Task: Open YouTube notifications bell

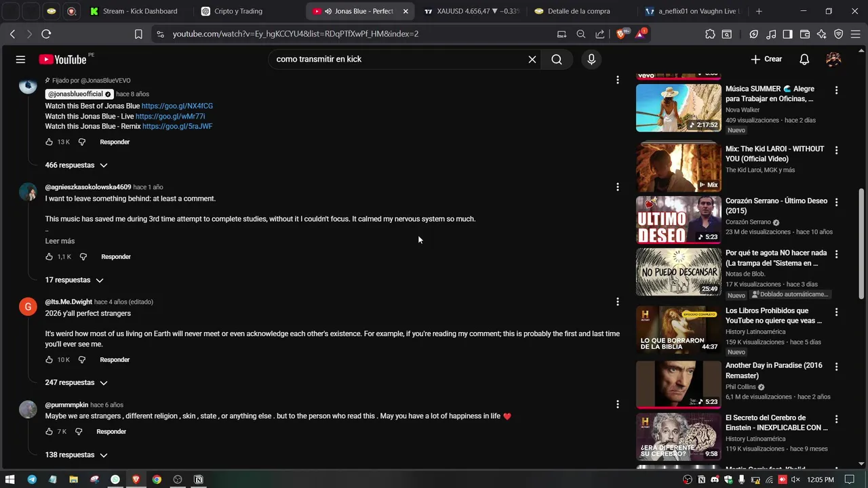Action: (804, 59)
